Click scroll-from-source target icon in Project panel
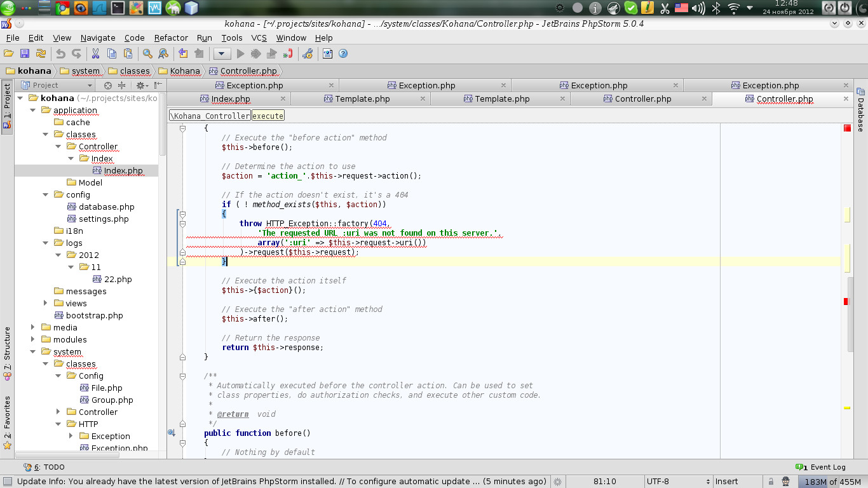868x488 pixels. pyautogui.click(x=108, y=85)
